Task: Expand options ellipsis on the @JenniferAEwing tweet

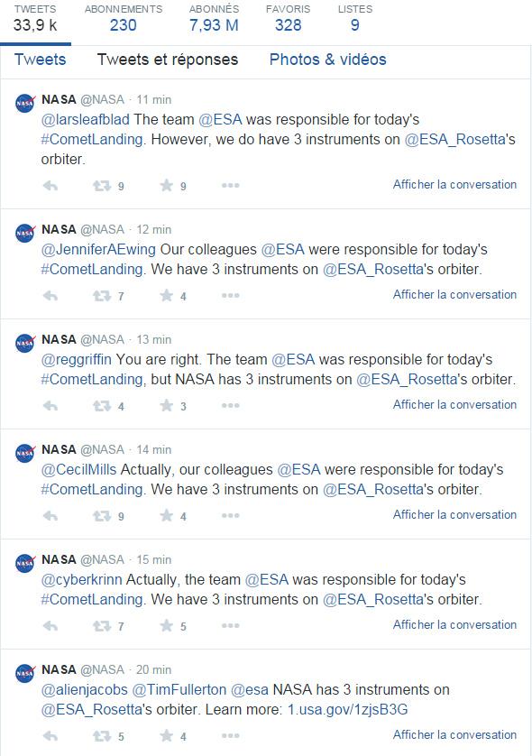Action: coord(230,295)
